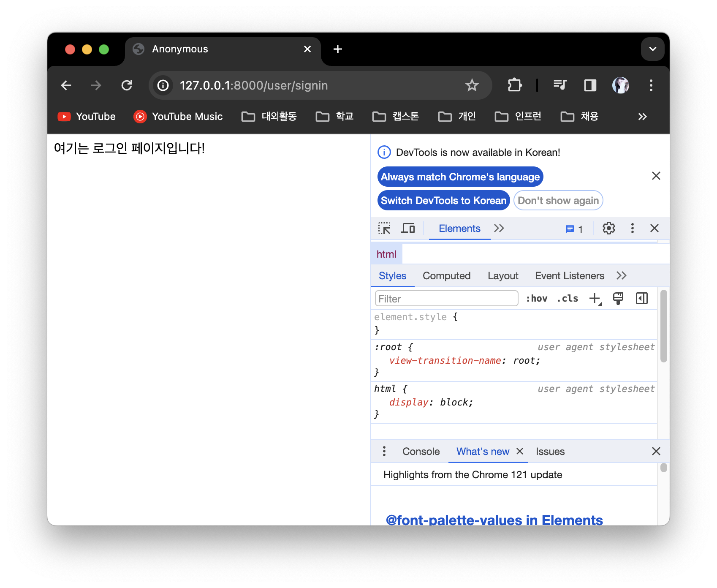
Task: Add a new style rule
Action: point(595,299)
